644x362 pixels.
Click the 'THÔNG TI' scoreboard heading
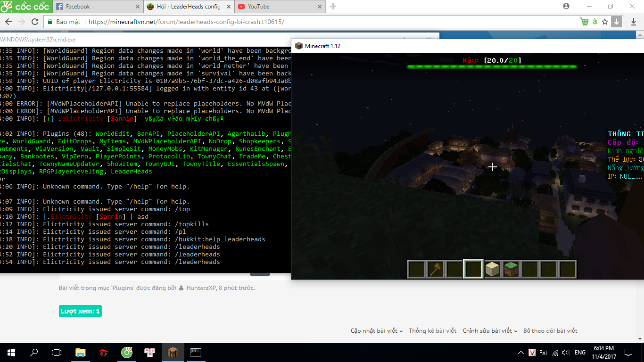(x=626, y=134)
